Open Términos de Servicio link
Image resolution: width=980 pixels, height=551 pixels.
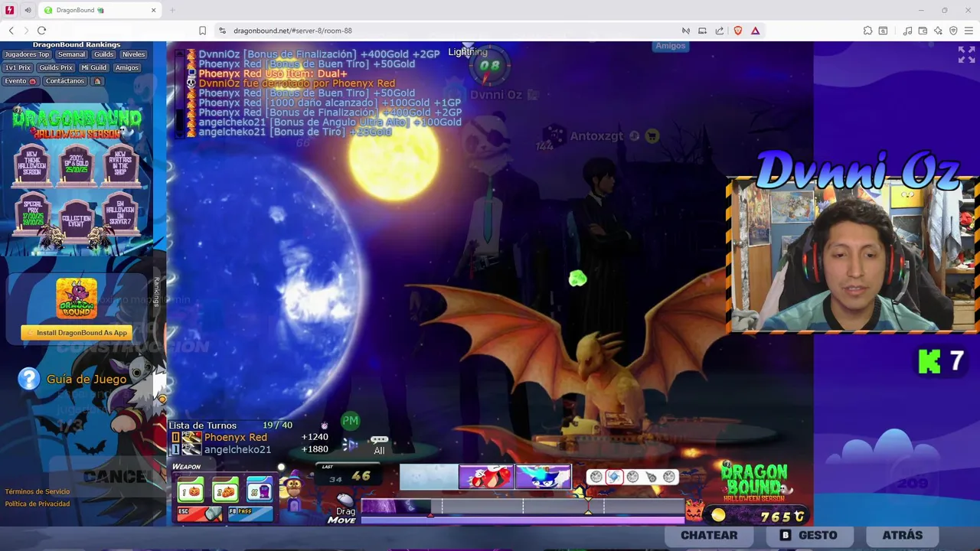pyautogui.click(x=38, y=492)
